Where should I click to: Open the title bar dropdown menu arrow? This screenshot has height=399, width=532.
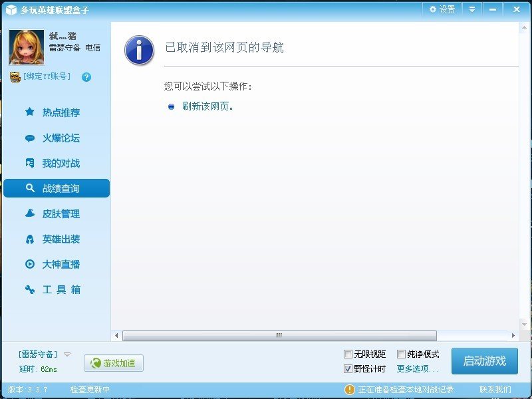point(472,9)
